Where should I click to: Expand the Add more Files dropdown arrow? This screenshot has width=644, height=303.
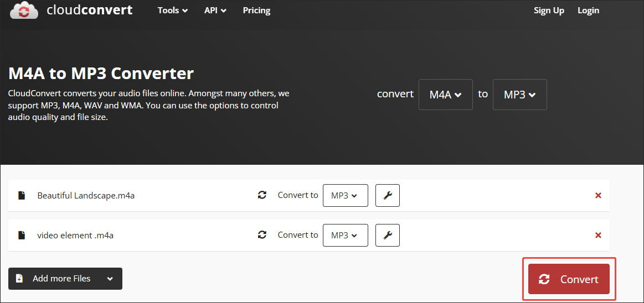coord(110,279)
